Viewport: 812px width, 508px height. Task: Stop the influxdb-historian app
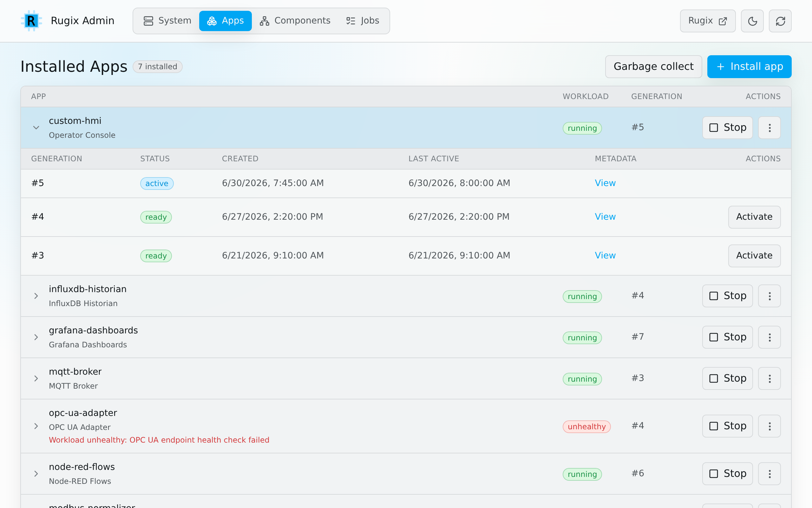click(x=727, y=296)
